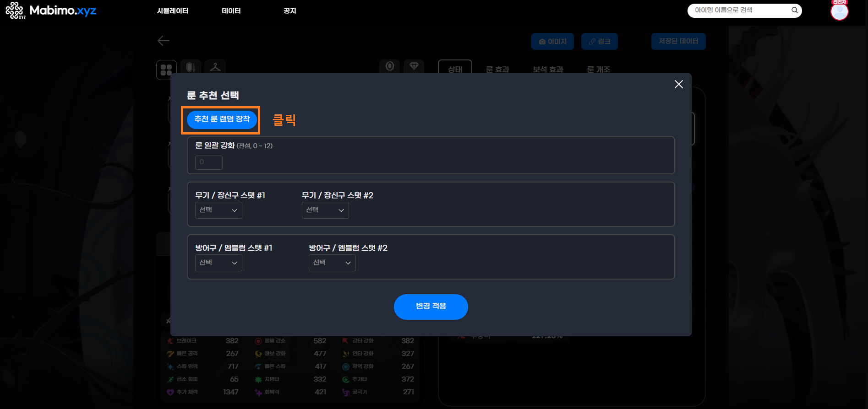This screenshot has height=409, width=868.
Task: Click the 급소 회피 running icon
Action: tap(170, 379)
